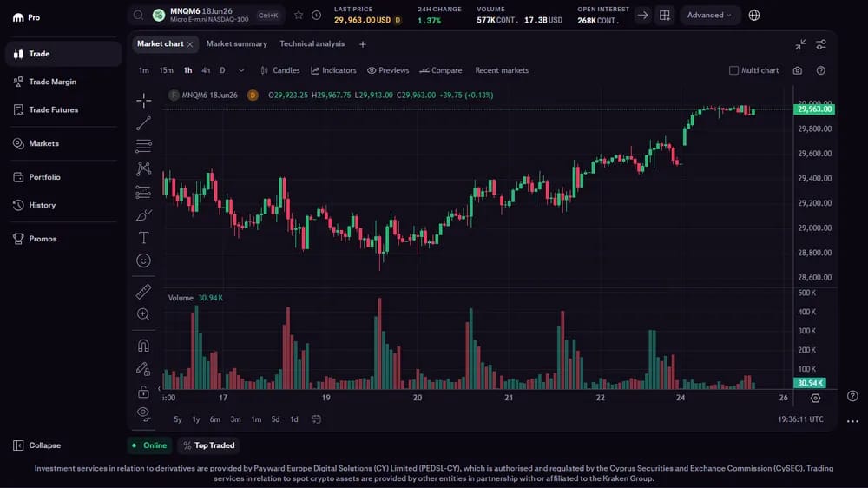Open Portfolio in sidebar
Image resolution: width=868 pixels, height=488 pixels.
click(x=63, y=177)
